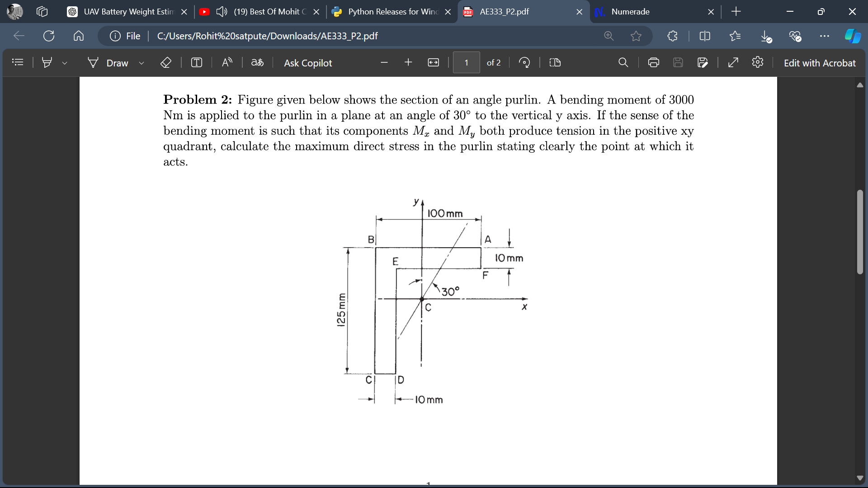This screenshot has height=488, width=868.
Task: Click the Ask Copilot button
Action: pos(308,63)
